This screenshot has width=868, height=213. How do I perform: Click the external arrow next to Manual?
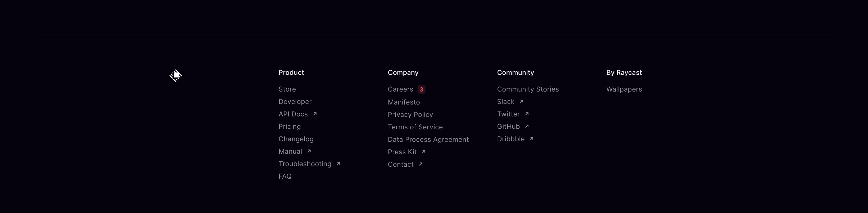pos(309,151)
